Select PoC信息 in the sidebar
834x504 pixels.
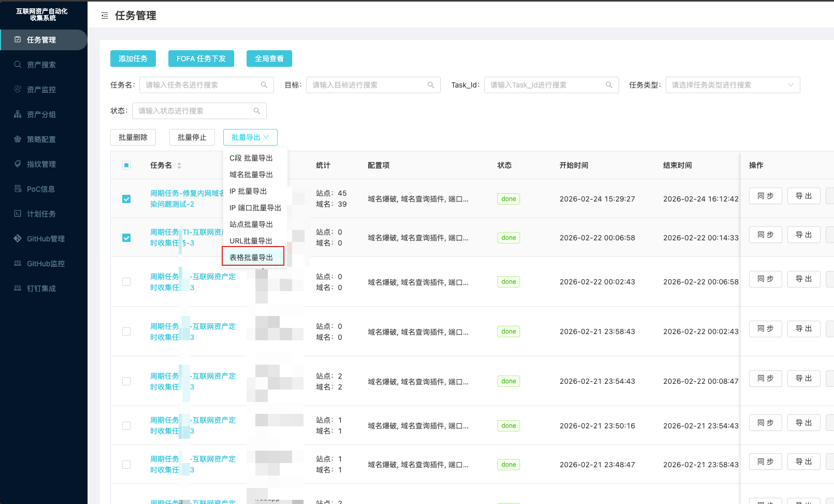tap(44, 189)
